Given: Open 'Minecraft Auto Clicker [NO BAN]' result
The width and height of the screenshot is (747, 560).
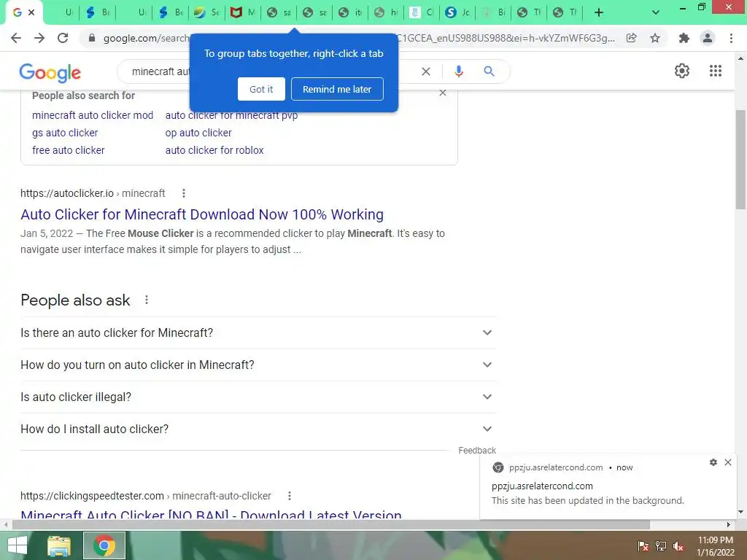Looking at the screenshot, I should pos(211,514).
